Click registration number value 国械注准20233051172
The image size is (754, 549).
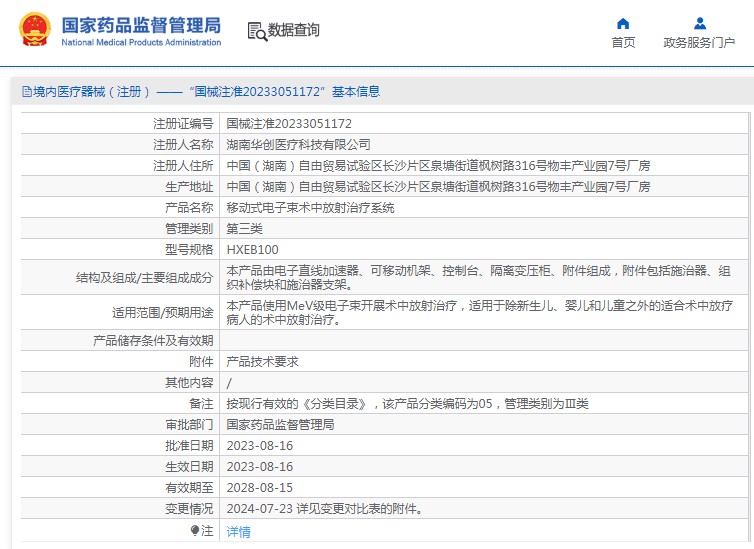[289, 124]
